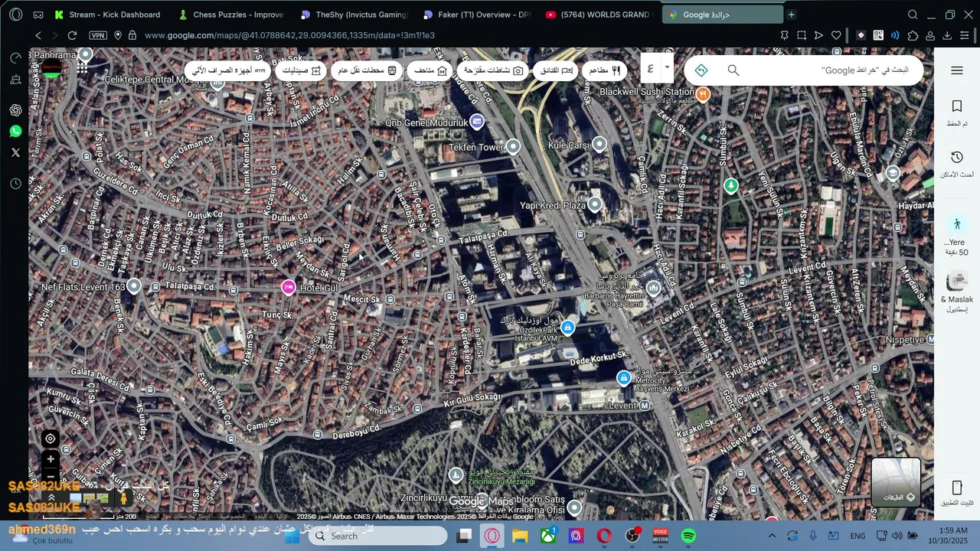Image resolution: width=980 pixels, height=551 pixels.
Task: Click the Windows taskbar Search box
Action: tap(378, 536)
